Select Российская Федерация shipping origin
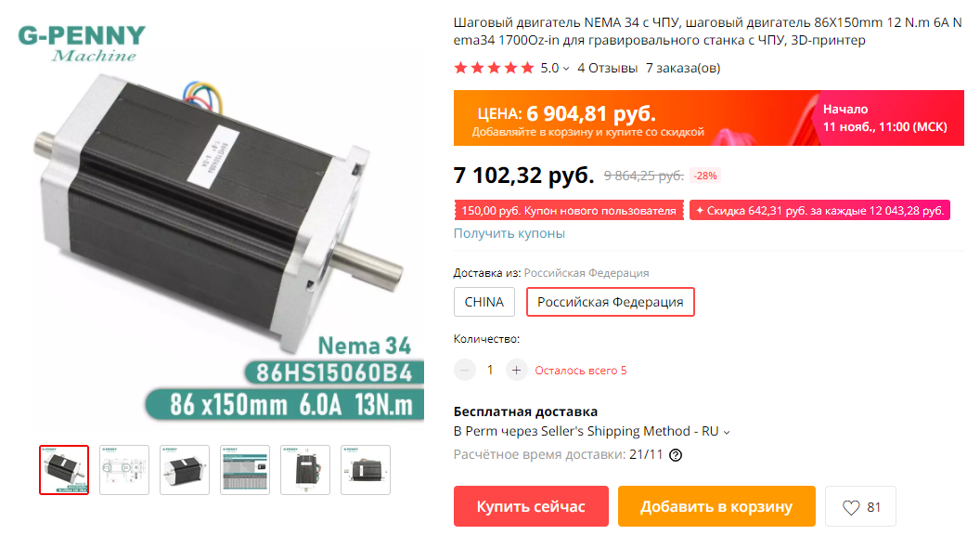 610,302
